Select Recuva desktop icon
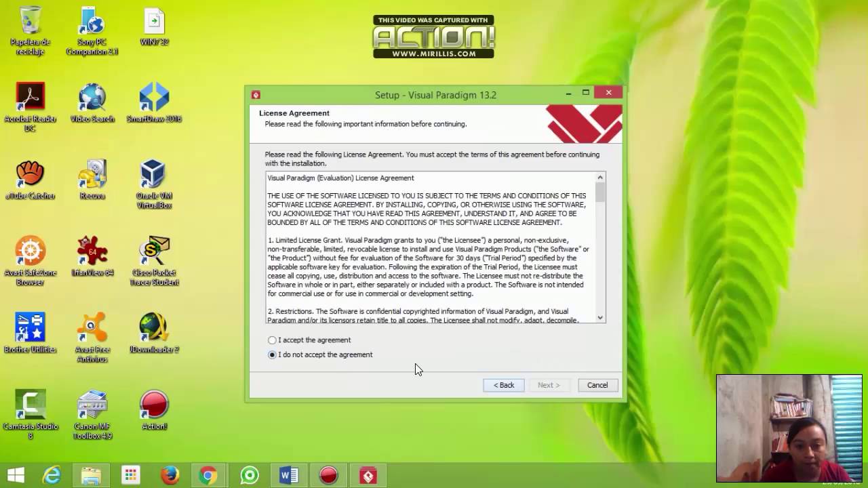This screenshot has width=868, height=488. (x=92, y=180)
